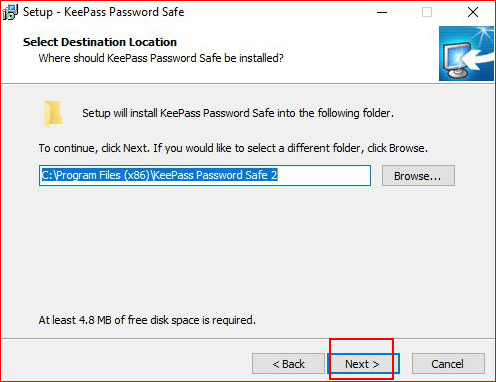Cancel the KeePass installation
Viewport: 496px width, 382px height.
pos(448,364)
